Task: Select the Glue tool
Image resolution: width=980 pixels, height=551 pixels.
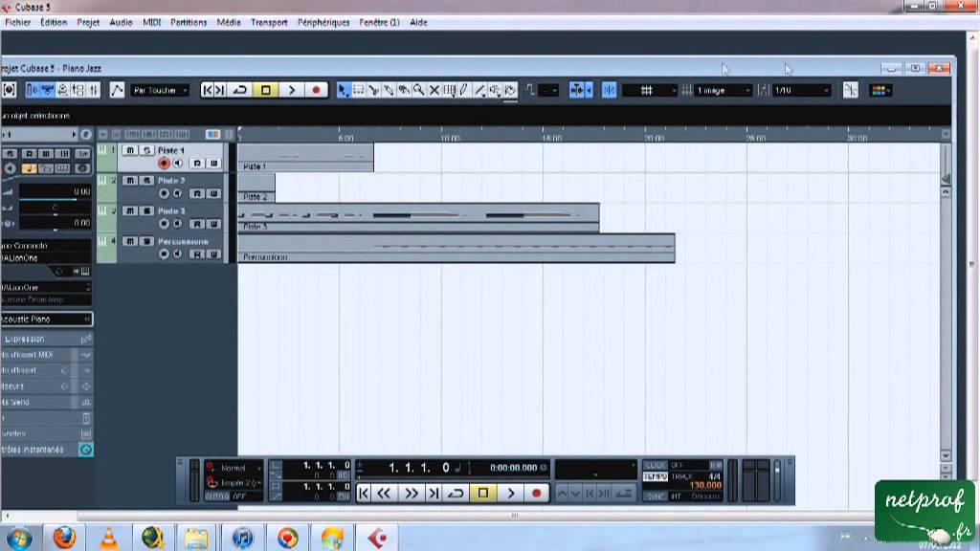Action: [389, 91]
